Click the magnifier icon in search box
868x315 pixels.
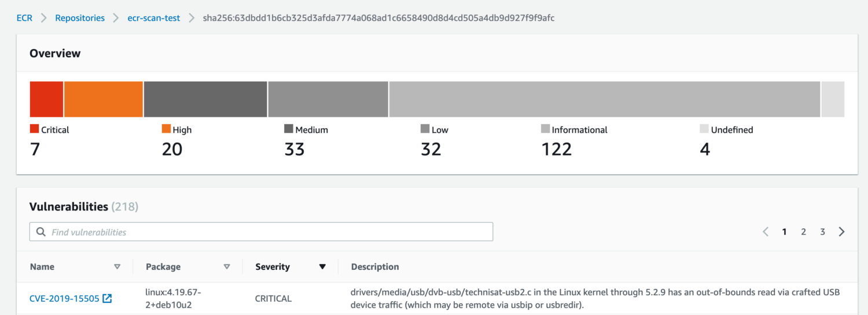(x=41, y=232)
